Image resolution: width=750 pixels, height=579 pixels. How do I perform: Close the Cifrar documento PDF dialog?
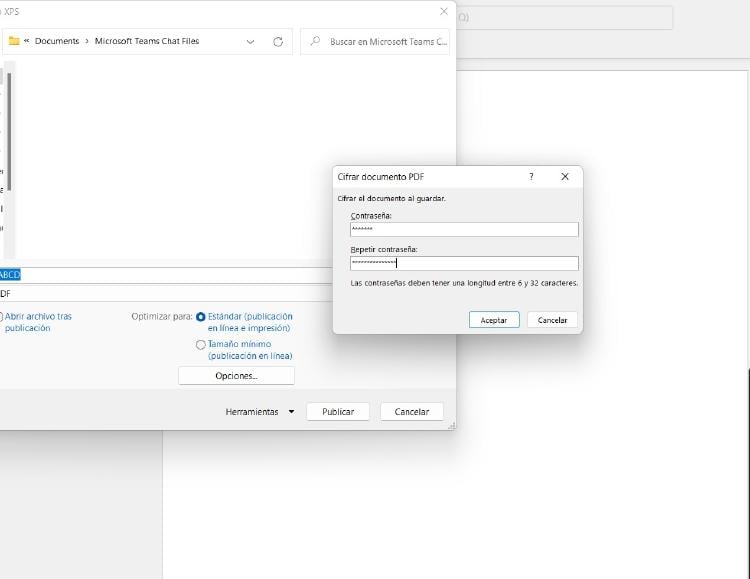(x=564, y=176)
